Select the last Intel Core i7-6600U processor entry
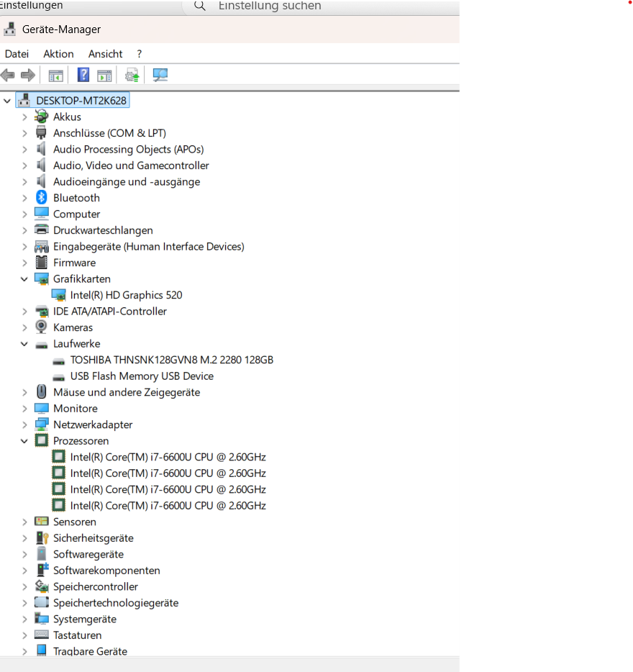Image resolution: width=633 pixels, height=672 pixels. pos(168,506)
